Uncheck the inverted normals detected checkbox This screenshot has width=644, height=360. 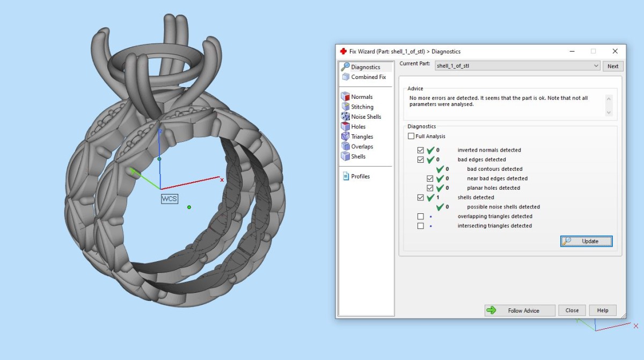(x=421, y=150)
